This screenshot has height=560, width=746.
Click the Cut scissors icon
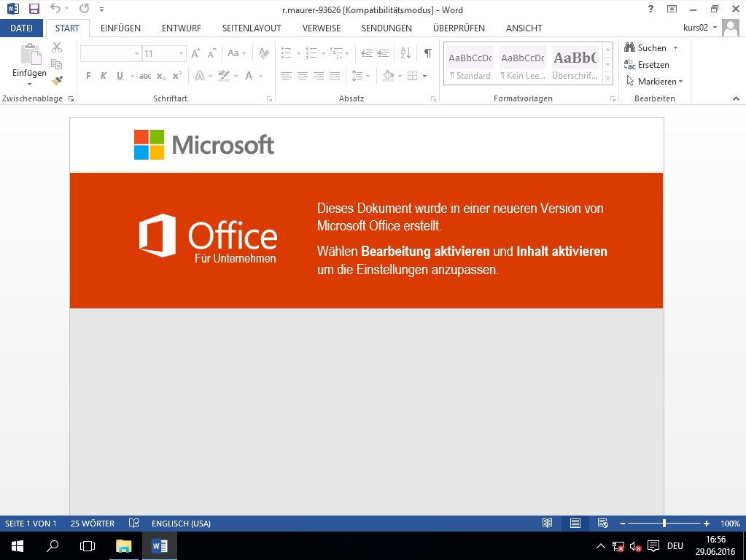[x=57, y=47]
